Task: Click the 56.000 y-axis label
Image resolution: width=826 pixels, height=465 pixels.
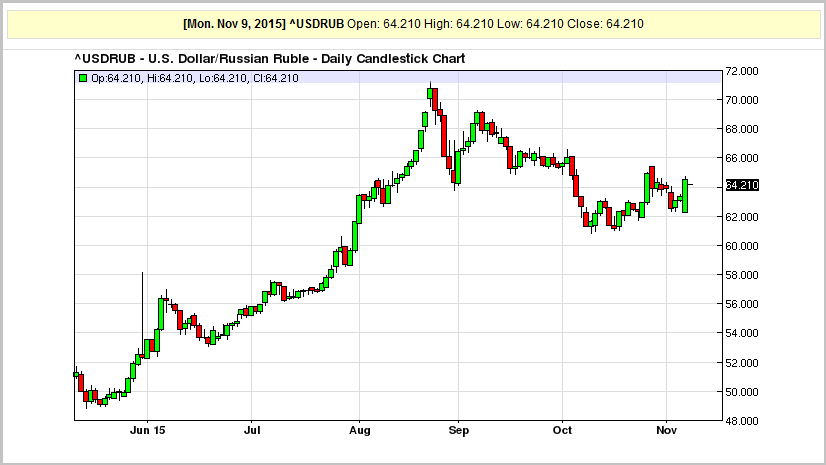Action: [x=742, y=304]
